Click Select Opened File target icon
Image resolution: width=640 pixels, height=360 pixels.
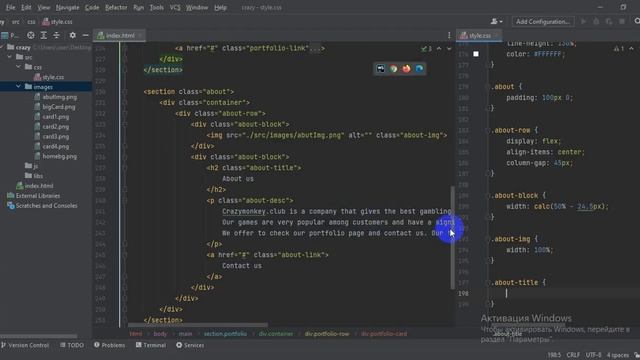point(31,36)
